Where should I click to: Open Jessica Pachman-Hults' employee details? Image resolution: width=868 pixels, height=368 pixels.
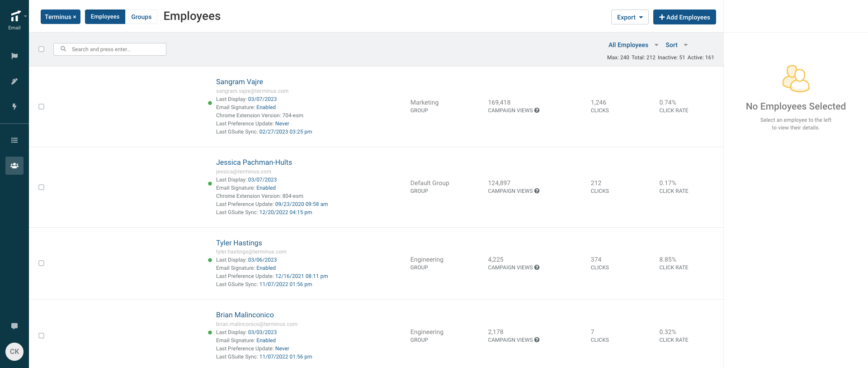(254, 162)
